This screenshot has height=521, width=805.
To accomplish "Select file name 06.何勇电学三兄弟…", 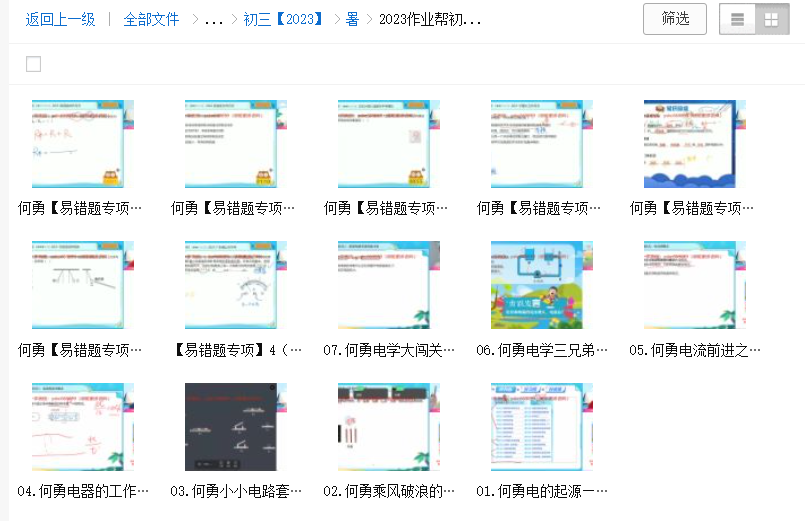I will coord(542,350).
